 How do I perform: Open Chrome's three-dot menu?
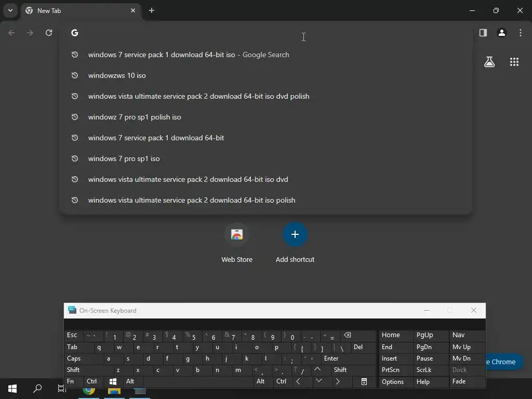tap(521, 33)
